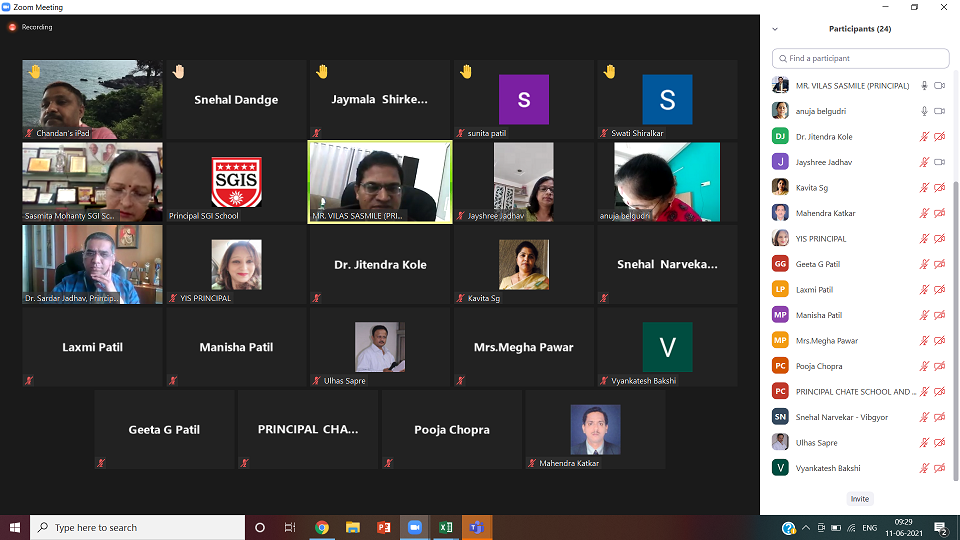Open PowerPoint from the taskbar

(384, 527)
